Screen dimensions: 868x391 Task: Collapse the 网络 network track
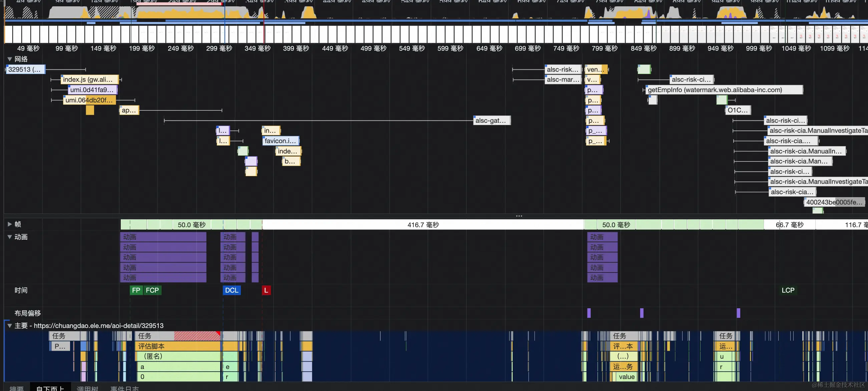[9, 59]
